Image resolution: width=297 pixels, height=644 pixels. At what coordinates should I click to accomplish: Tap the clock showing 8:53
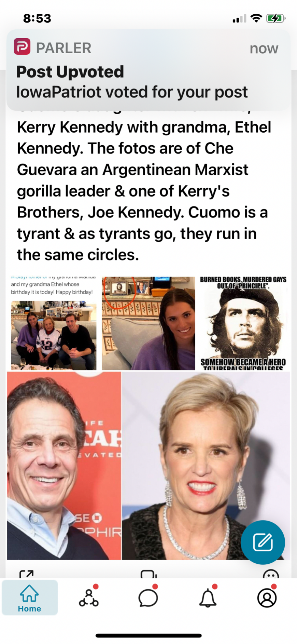pos(37,18)
